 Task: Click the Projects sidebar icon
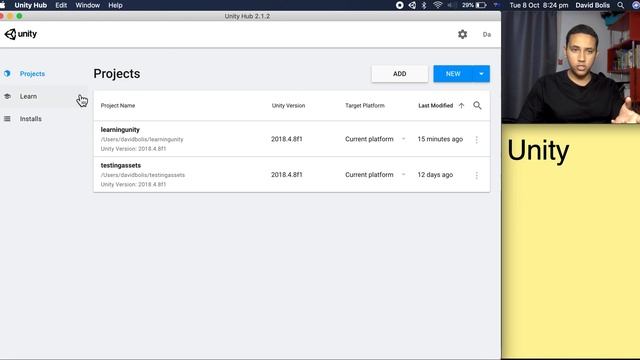(7, 74)
